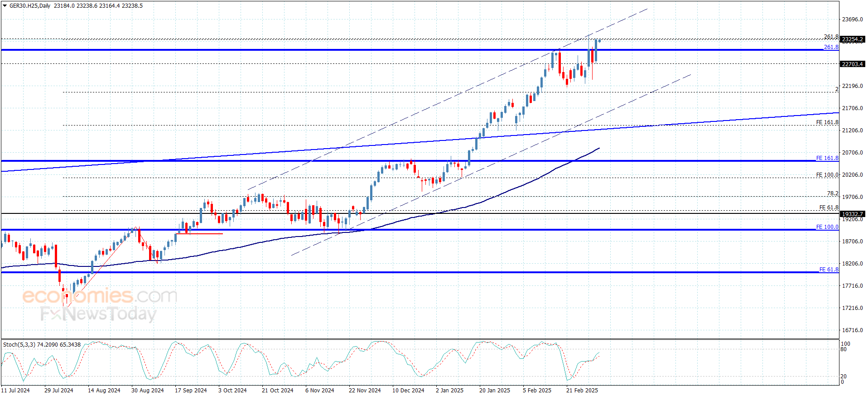Click the 22 Nov 2024 date label

point(365,391)
